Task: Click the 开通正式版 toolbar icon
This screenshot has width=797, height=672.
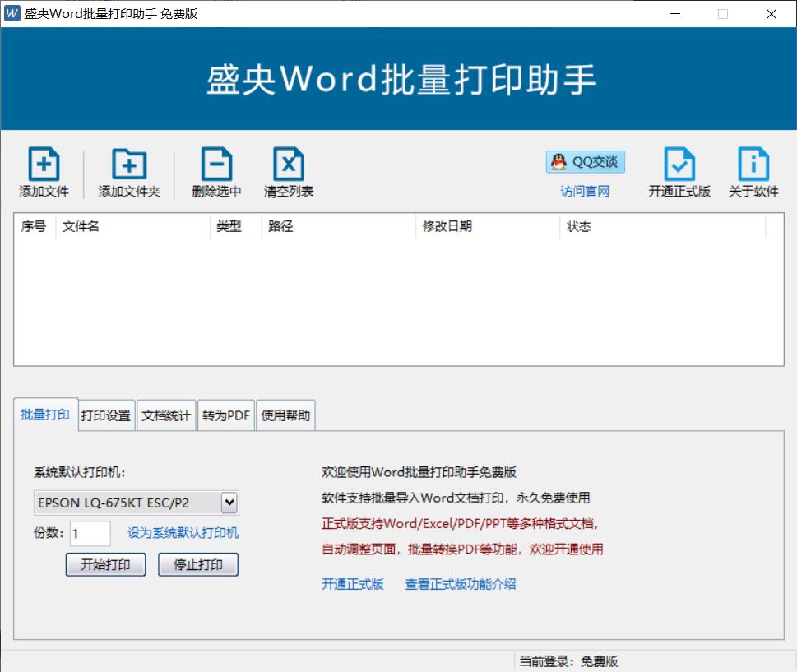Action: click(x=679, y=164)
